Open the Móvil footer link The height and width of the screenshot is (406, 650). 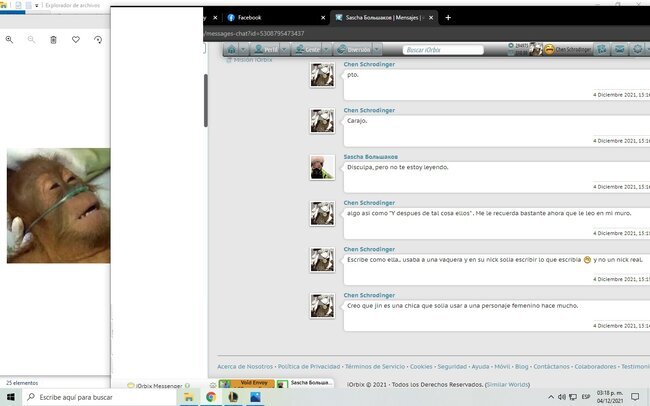(502, 367)
